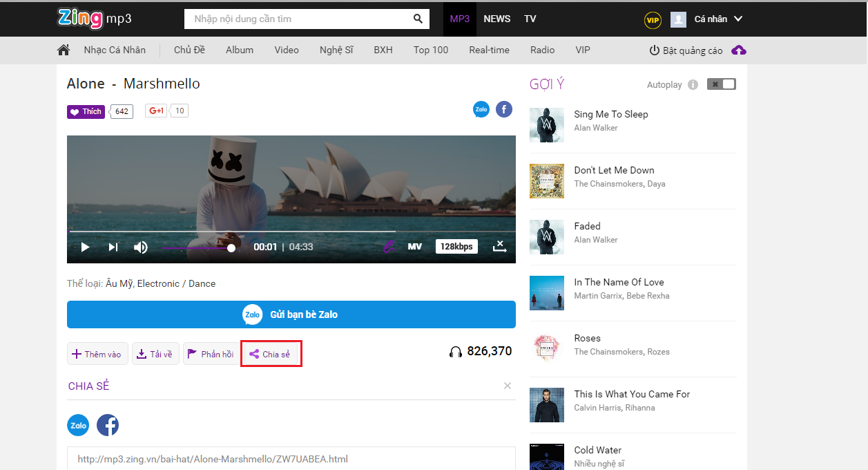Click Martin Garrix, Bebe Rexha artist text
This screenshot has width=868, height=470.
coord(622,296)
